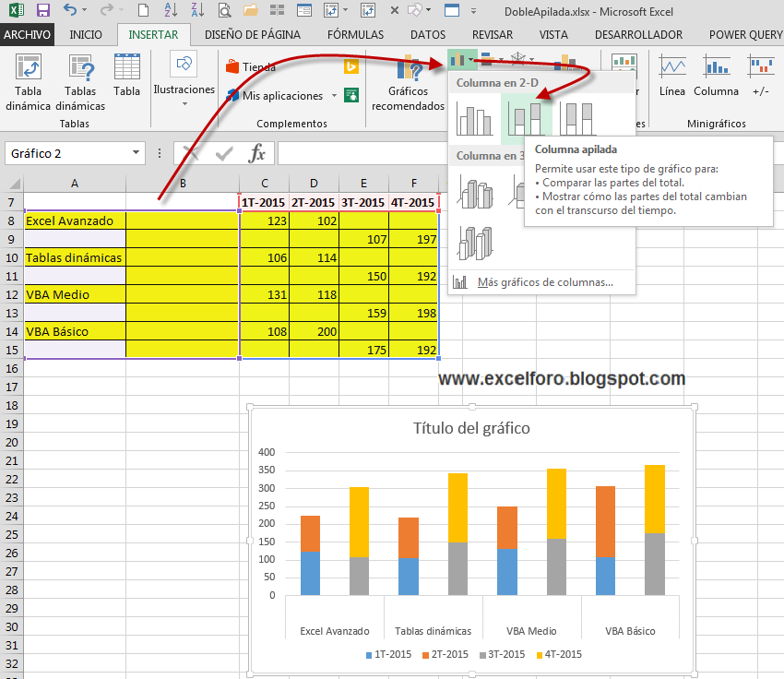
Task: Switch to the VISTA tab
Action: pos(553,34)
